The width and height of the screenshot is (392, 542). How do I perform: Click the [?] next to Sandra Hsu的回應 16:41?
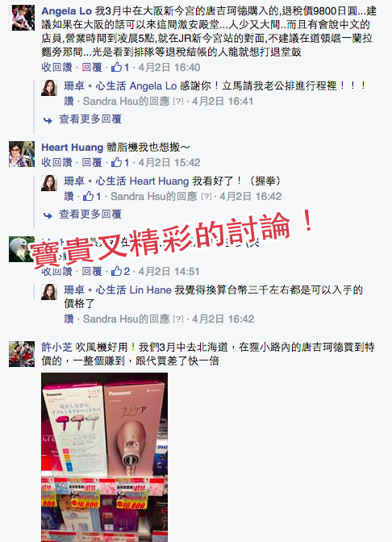178,102
